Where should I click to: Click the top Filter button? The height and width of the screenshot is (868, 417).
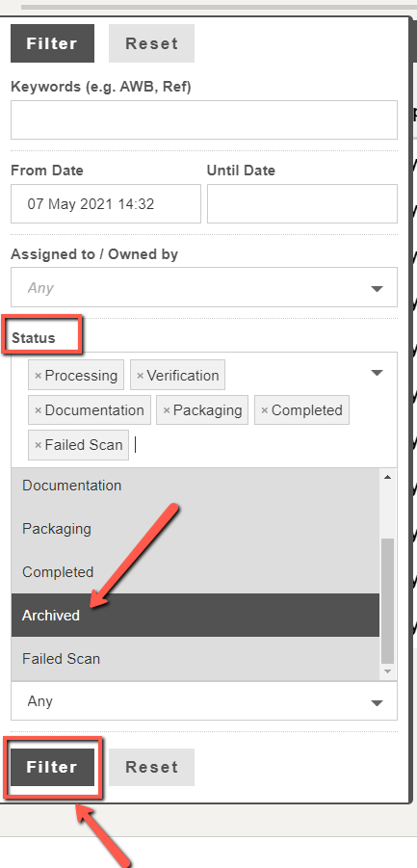pyautogui.click(x=53, y=43)
